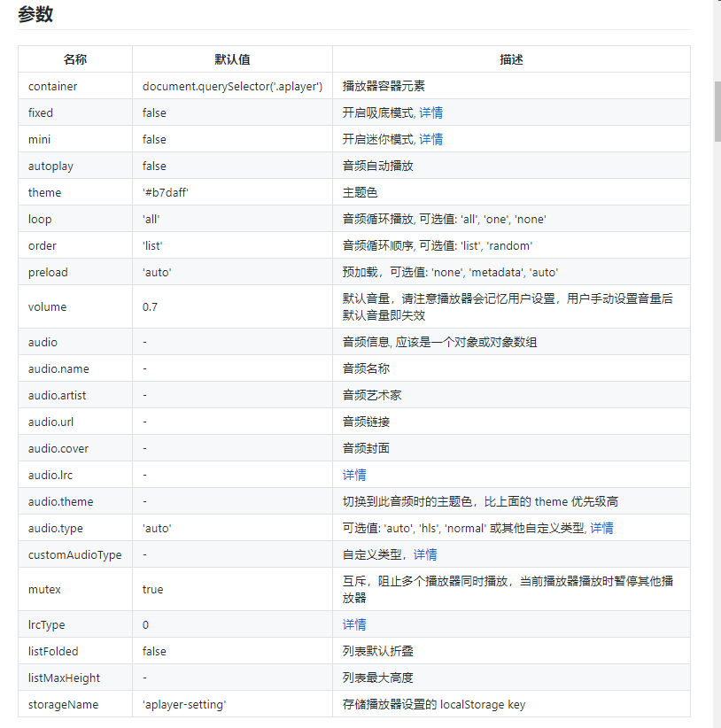Screen dimensions: 721x728
Task: Click the 主题色 description
Action: click(x=360, y=192)
